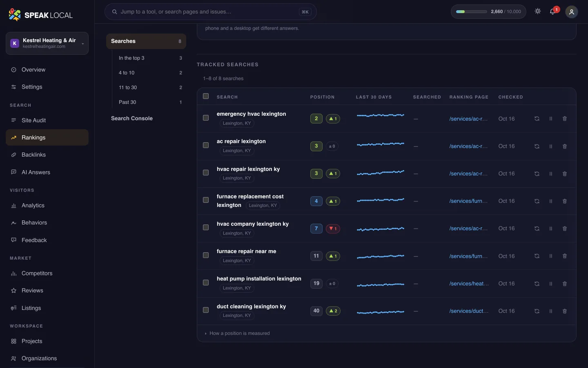Switch to the Search Console tab
The image size is (588, 368).
pyautogui.click(x=146, y=118)
